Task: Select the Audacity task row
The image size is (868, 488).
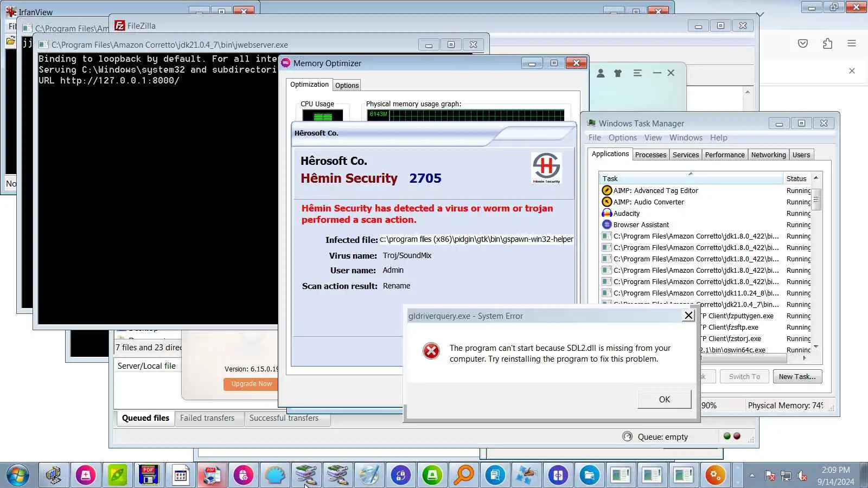Action: click(x=705, y=213)
